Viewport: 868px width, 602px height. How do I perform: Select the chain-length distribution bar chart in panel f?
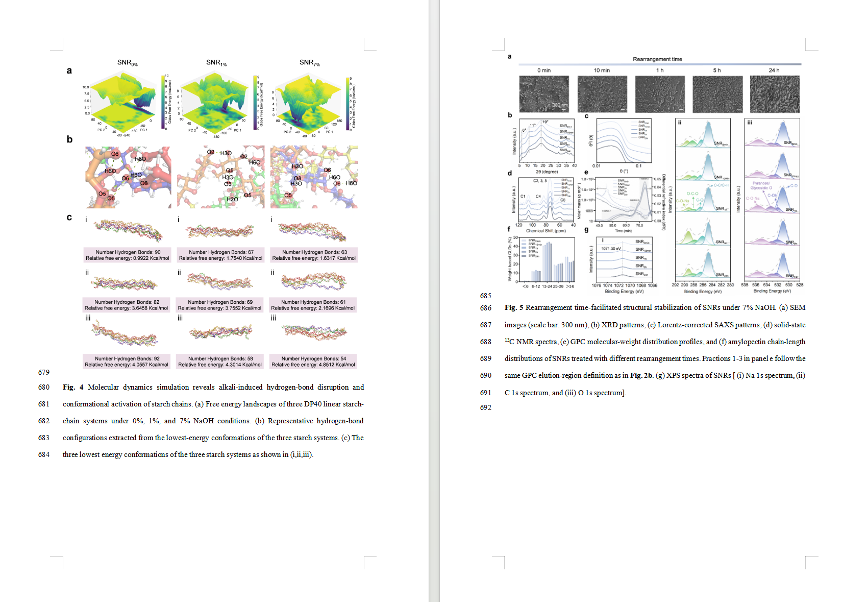pyautogui.click(x=547, y=259)
